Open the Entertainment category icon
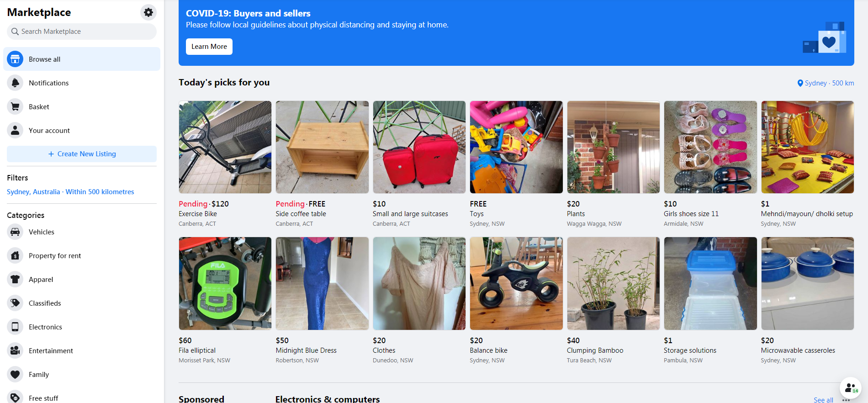 pyautogui.click(x=15, y=350)
